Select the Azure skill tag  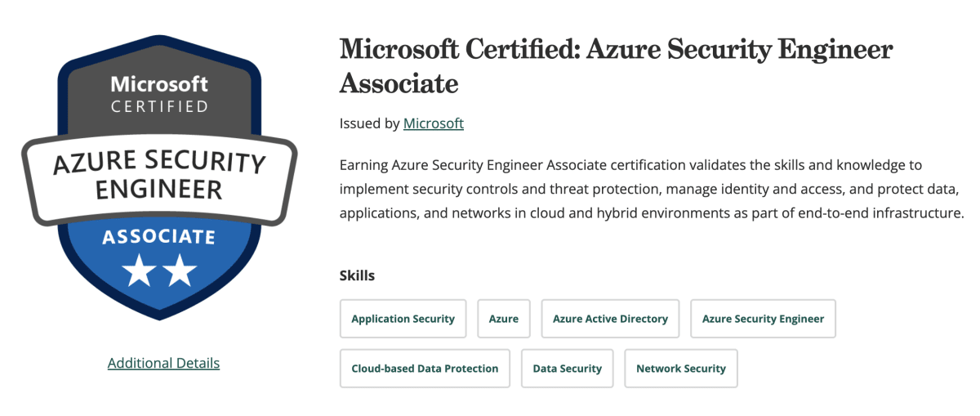pos(504,319)
